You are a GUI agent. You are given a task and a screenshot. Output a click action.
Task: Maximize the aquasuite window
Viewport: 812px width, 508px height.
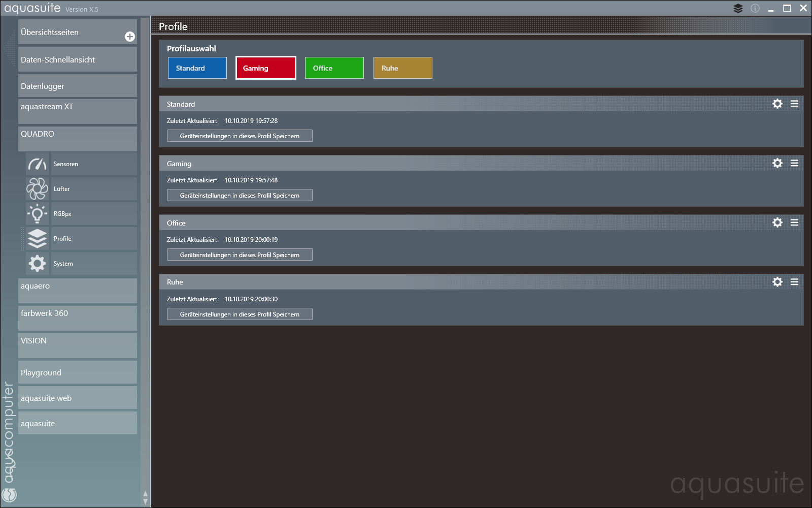coord(787,8)
